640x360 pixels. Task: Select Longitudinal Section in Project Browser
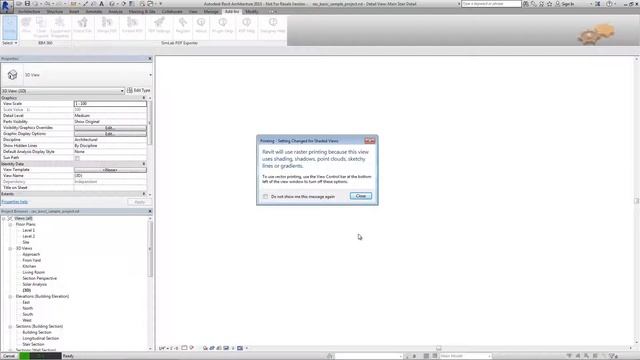40,338
